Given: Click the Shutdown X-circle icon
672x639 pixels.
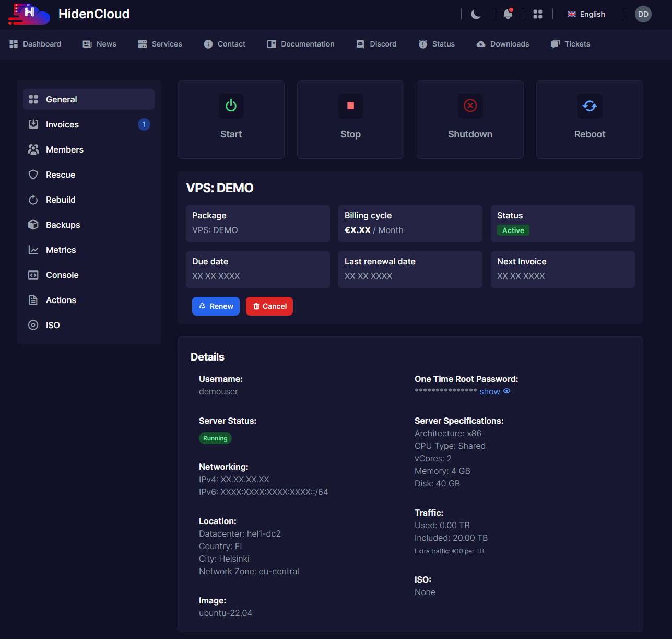Looking at the screenshot, I should (x=470, y=106).
